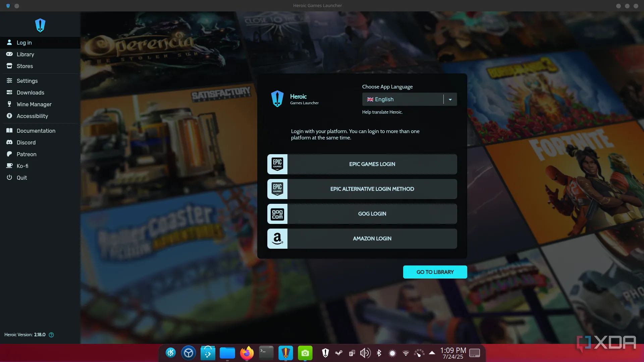Launch Firefox from the taskbar

coord(247,353)
